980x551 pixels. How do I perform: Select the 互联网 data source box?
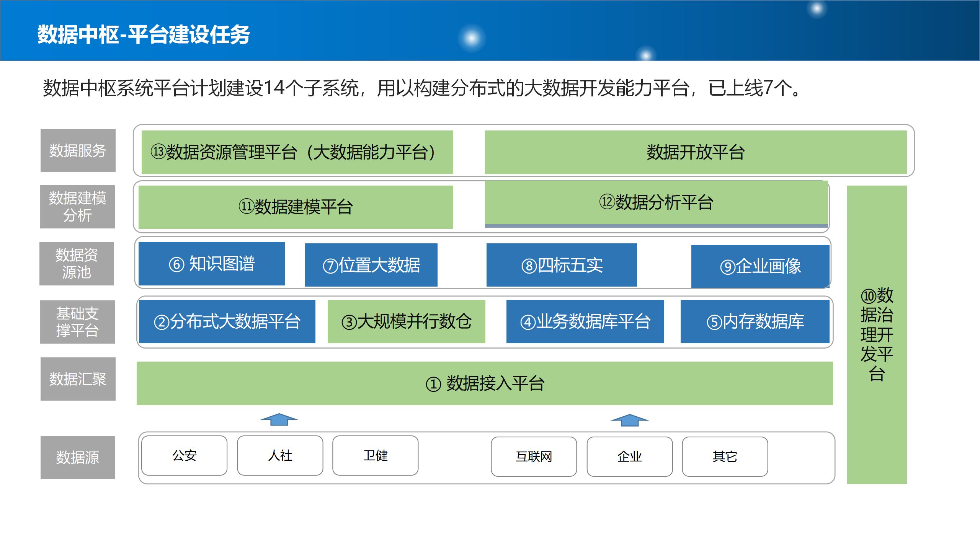pos(534,456)
